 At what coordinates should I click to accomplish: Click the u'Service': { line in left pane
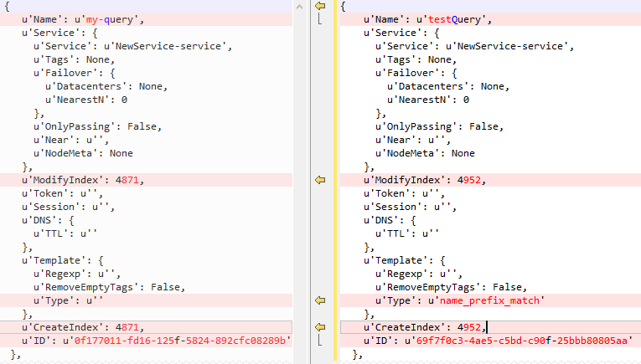pyautogui.click(x=59, y=33)
